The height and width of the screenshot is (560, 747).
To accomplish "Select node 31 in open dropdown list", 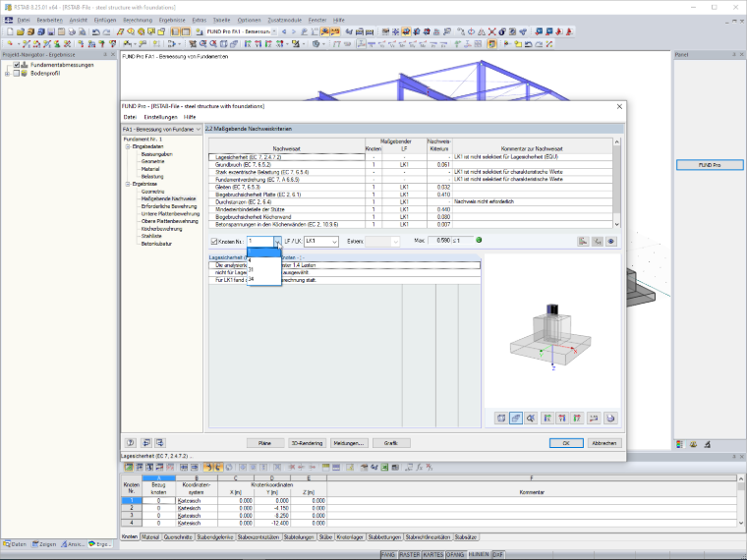I will tap(263, 270).
